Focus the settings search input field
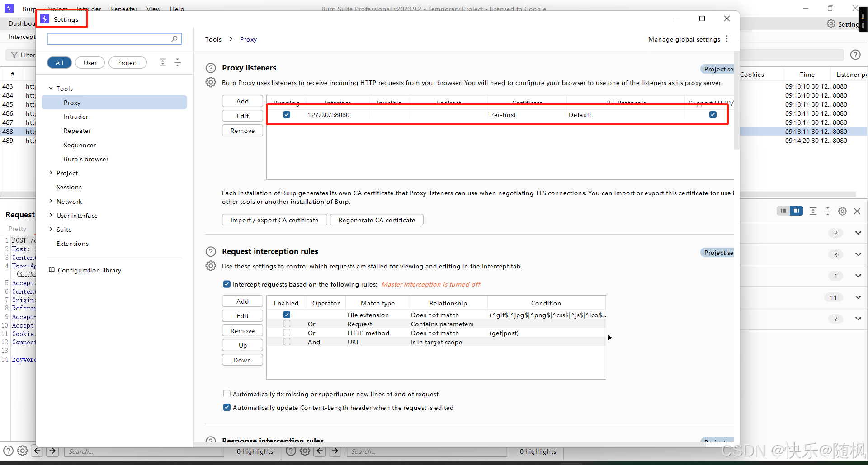Viewport: 868px width, 465px height. point(108,39)
